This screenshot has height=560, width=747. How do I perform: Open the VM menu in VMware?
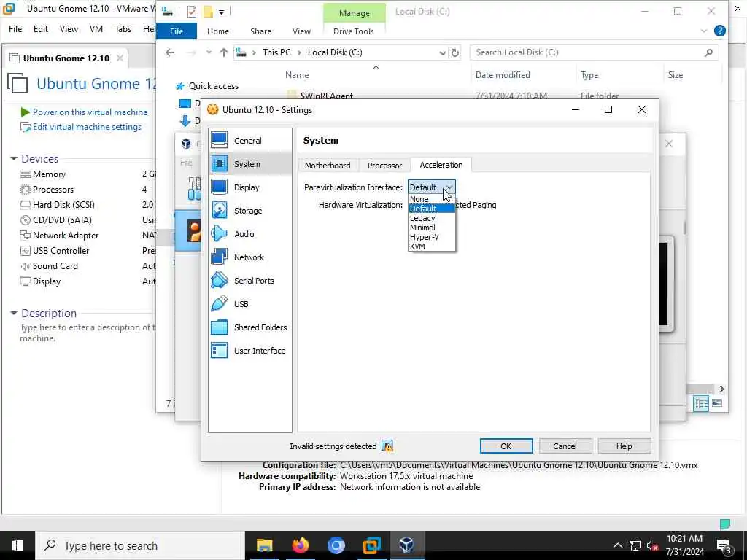[96, 29]
